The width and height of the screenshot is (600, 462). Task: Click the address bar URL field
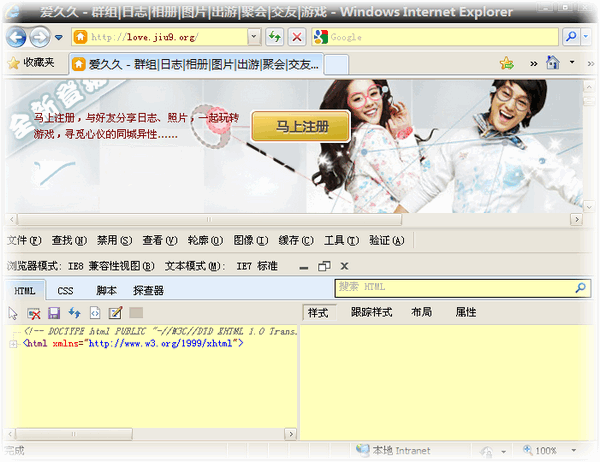[x=159, y=37]
